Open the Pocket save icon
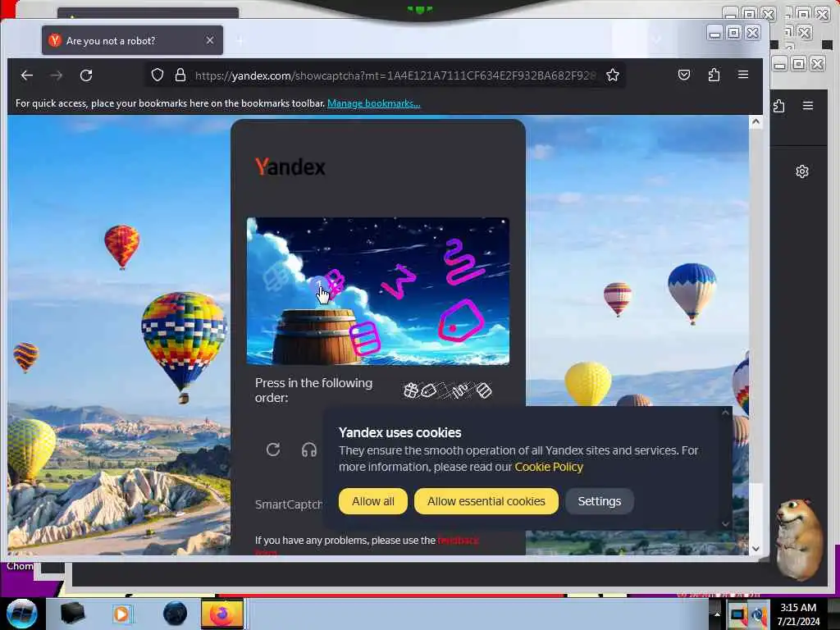 point(684,75)
